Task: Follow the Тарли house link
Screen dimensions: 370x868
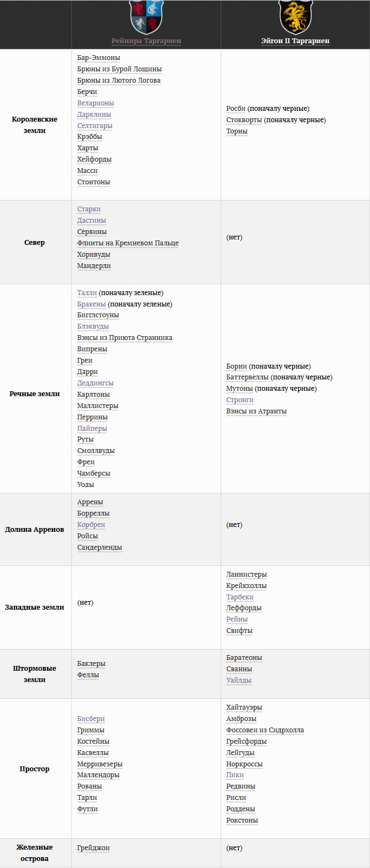Action: point(87,798)
